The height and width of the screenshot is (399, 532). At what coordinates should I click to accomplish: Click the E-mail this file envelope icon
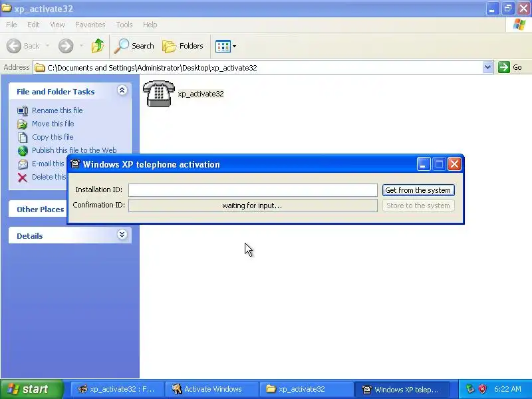(x=23, y=164)
